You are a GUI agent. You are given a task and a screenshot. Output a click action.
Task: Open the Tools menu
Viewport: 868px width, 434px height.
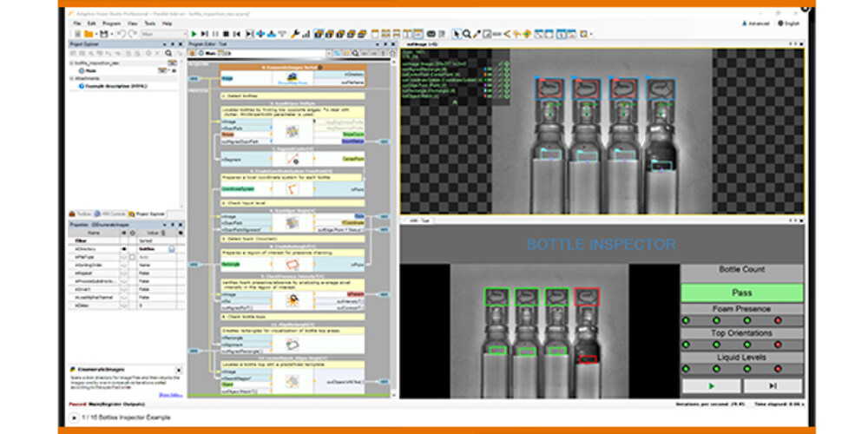(149, 23)
